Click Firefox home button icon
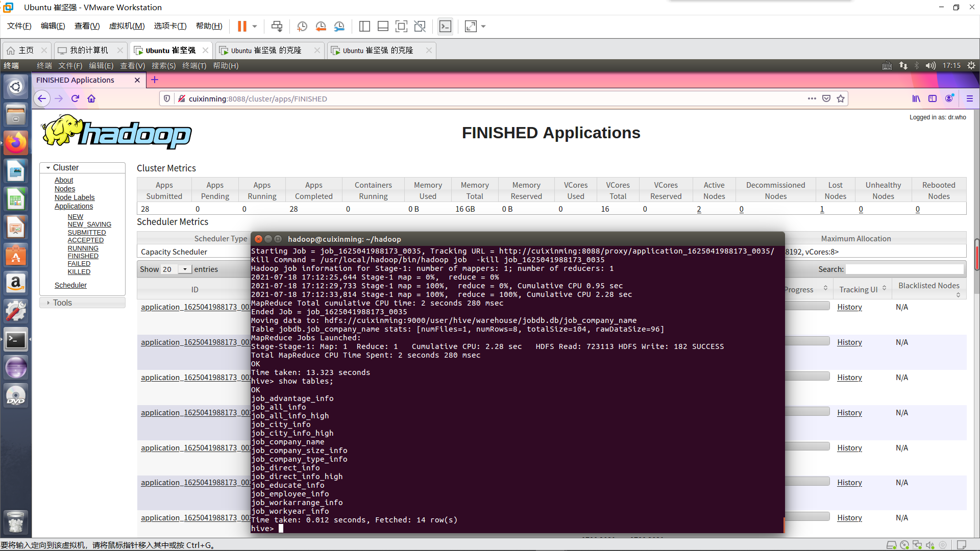Viewport: 980px width, 551px height. 91,98
